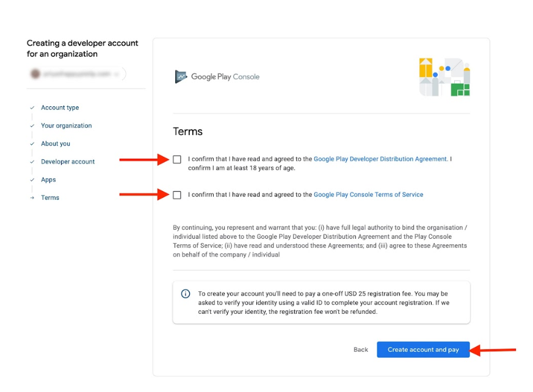The width and height of the screenshot is (533, 392).
Task: Check the Play Console Terms of Service box
Action: click(x=177, y=195)
